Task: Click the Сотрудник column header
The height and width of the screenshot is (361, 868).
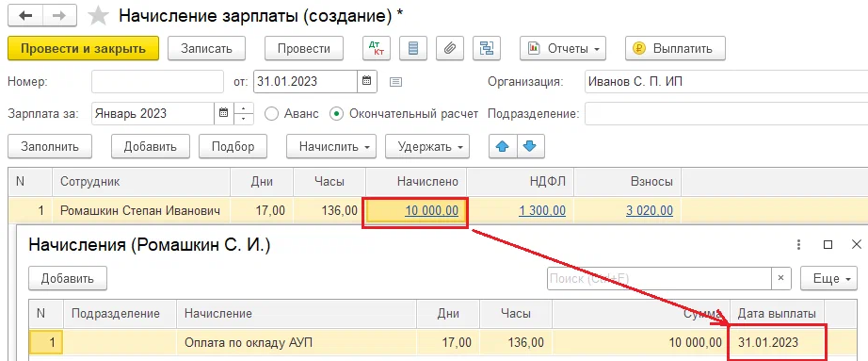Action: tap(141, 182)
